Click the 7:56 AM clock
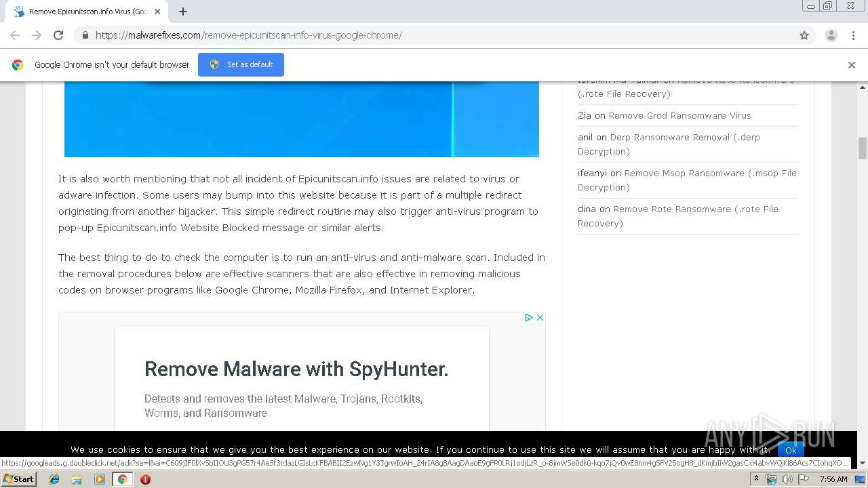The height and width of the screenshot is (488, 868). tap(833, 479)
